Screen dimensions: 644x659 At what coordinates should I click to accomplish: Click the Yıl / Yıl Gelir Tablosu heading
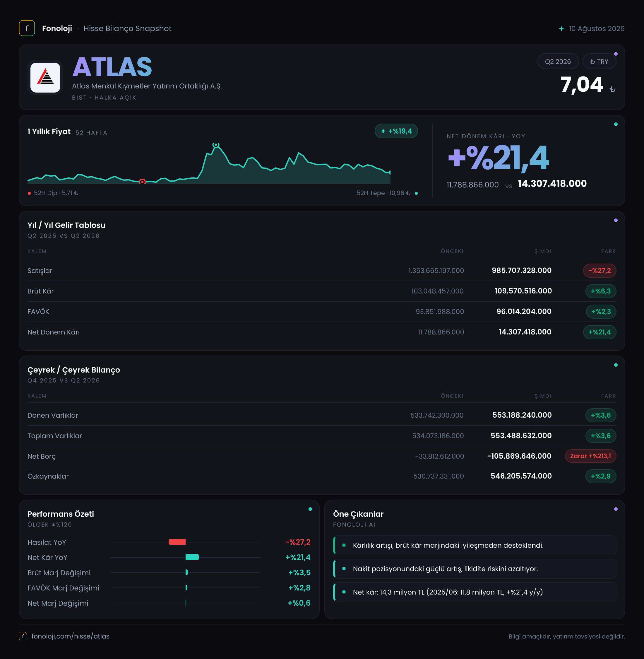click(66, 226)
